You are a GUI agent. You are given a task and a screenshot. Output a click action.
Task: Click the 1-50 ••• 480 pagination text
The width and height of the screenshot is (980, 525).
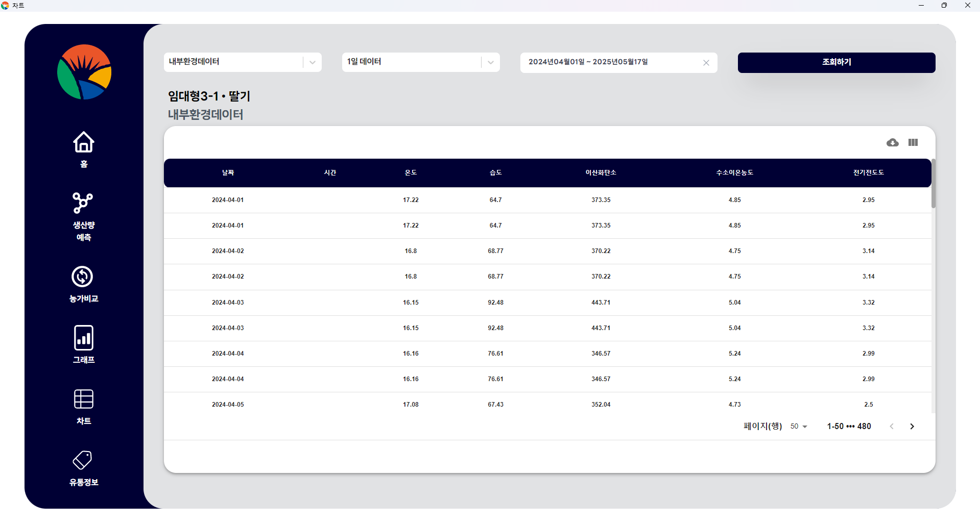point(849,427)
